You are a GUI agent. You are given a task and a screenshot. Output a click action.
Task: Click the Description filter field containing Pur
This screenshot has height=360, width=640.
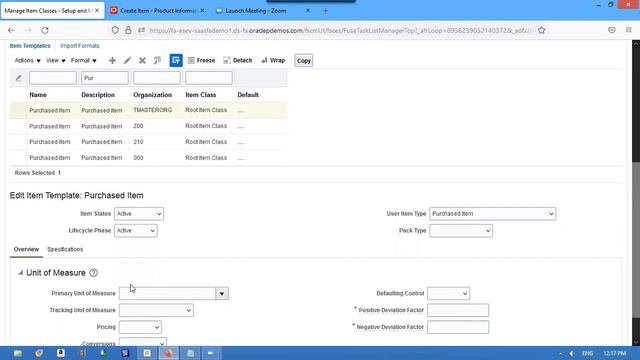(x=105, y=78)
